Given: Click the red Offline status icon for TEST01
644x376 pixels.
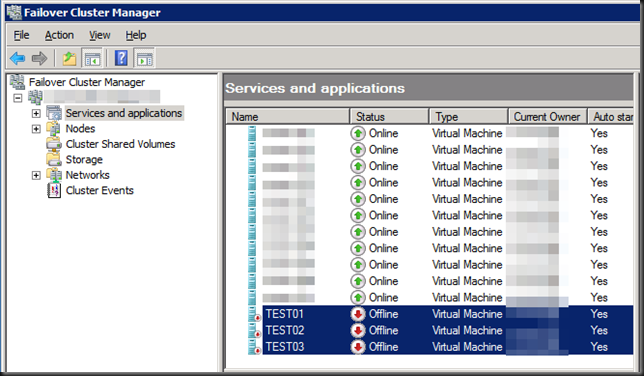Looking at the screenshot, I should coord(358,314).
